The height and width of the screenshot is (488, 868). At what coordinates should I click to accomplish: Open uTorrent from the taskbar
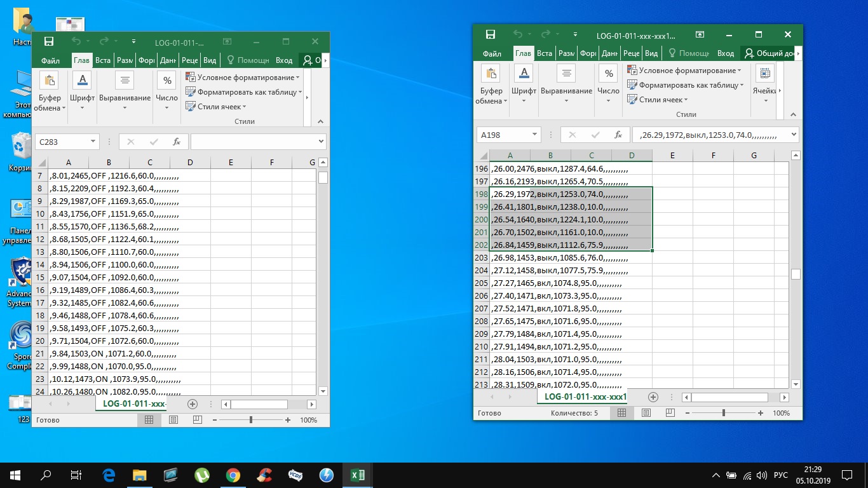coord(202,475)
